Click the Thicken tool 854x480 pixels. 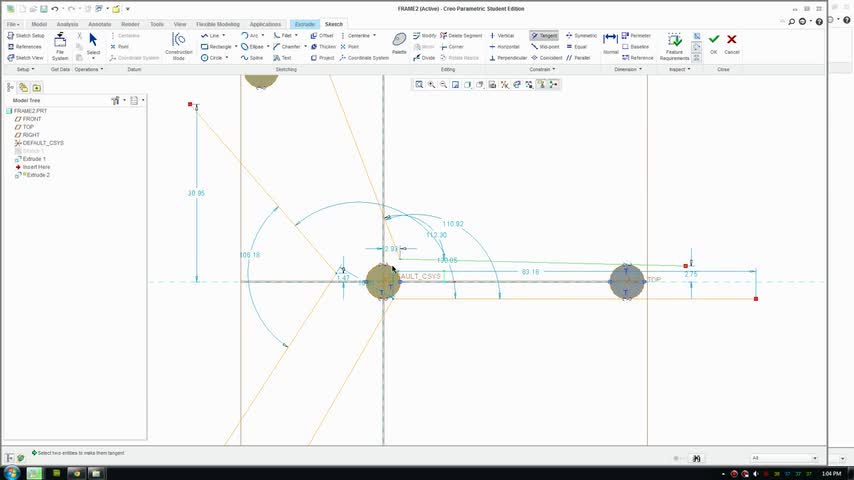(x=323, y=47)
